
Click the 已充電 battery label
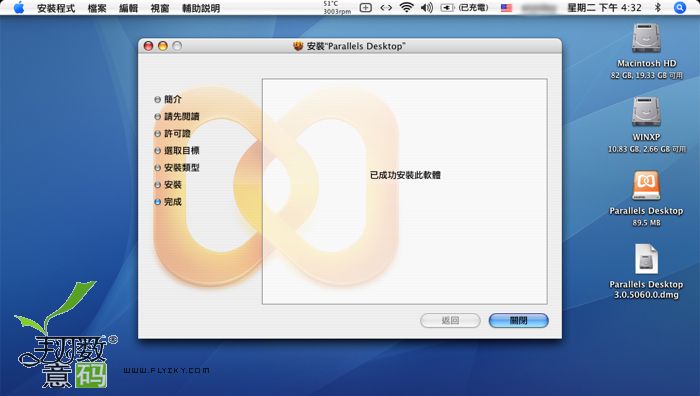click(x=474, y=8)
